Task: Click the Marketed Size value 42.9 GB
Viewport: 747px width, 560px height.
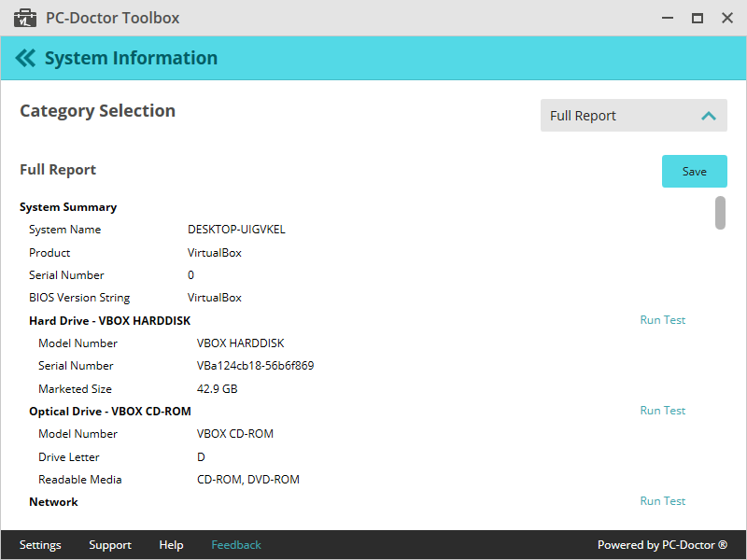Action: pyautogui.click(x=218, y=389)
